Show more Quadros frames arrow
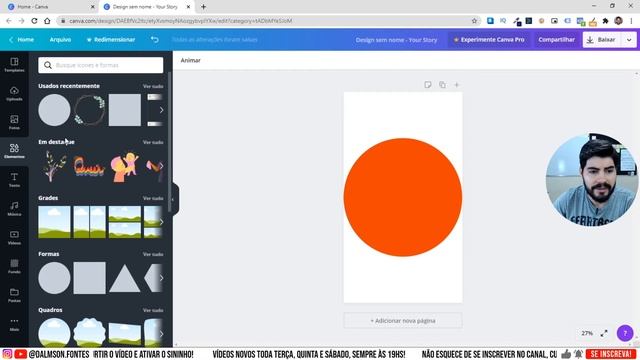Viewport: 640px width, 360px height. (162, 334)
